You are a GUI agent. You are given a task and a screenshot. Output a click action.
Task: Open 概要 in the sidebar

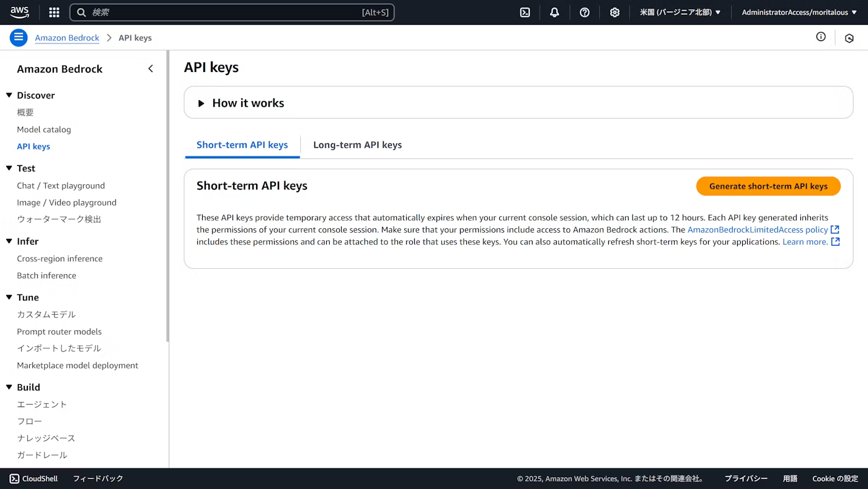(x=25, y=112)
